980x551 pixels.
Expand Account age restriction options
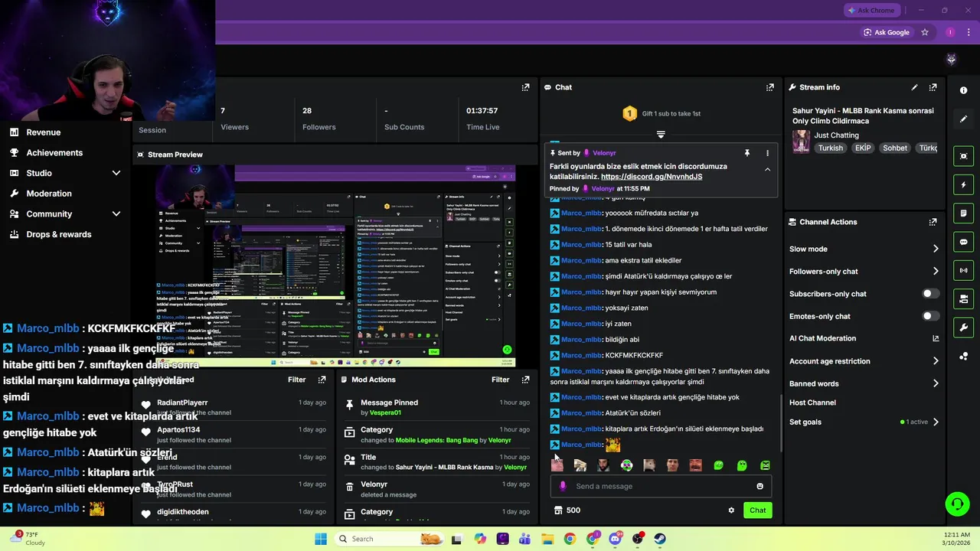click(x=936, y=361)
